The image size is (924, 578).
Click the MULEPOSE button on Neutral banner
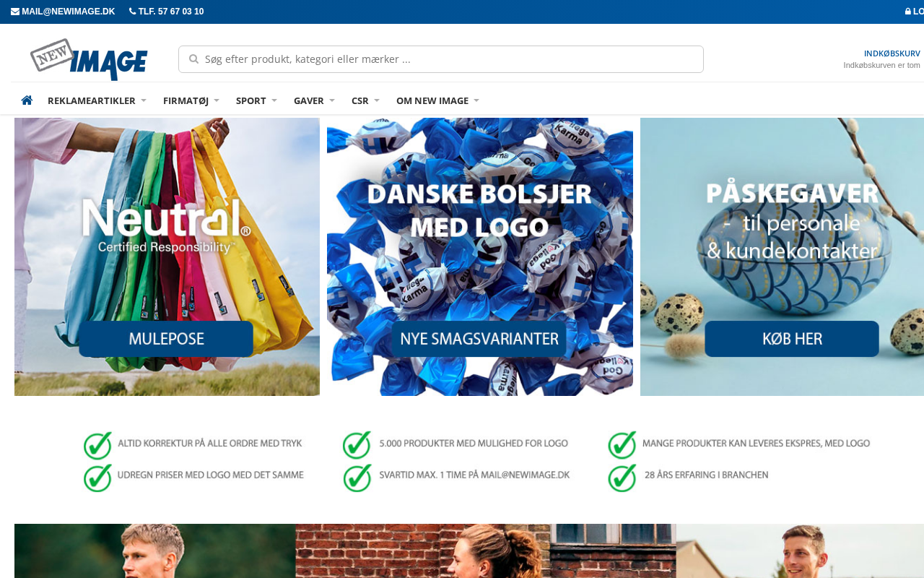[x=167, y=339]
